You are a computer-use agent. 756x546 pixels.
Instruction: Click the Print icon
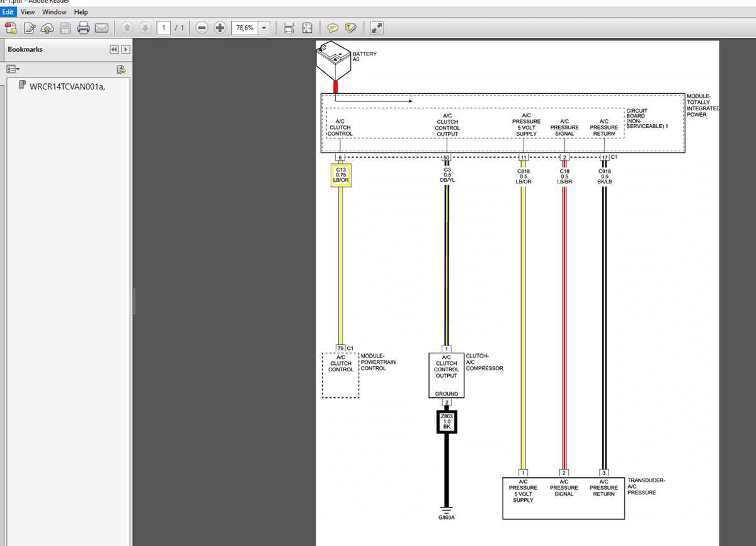coord(83,28)
